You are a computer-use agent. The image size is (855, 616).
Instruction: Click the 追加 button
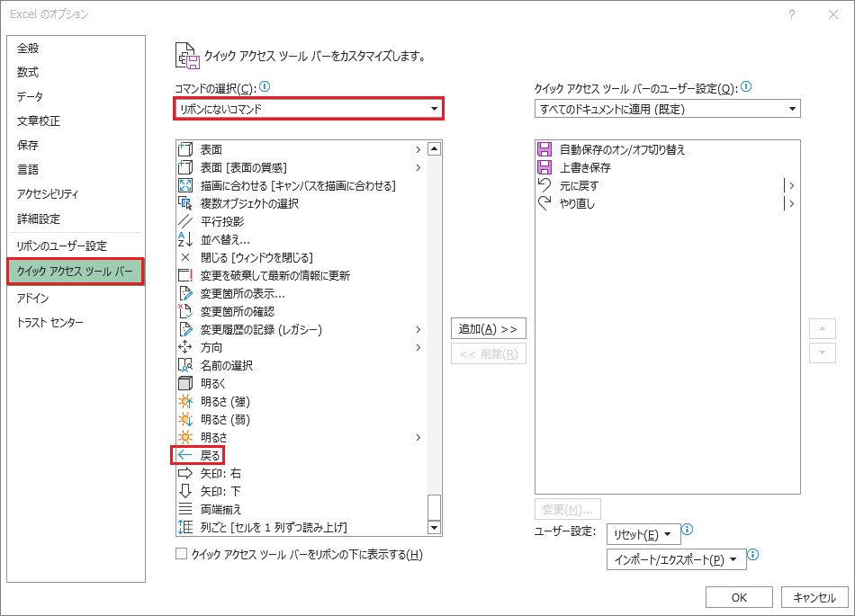coord(488,329)
